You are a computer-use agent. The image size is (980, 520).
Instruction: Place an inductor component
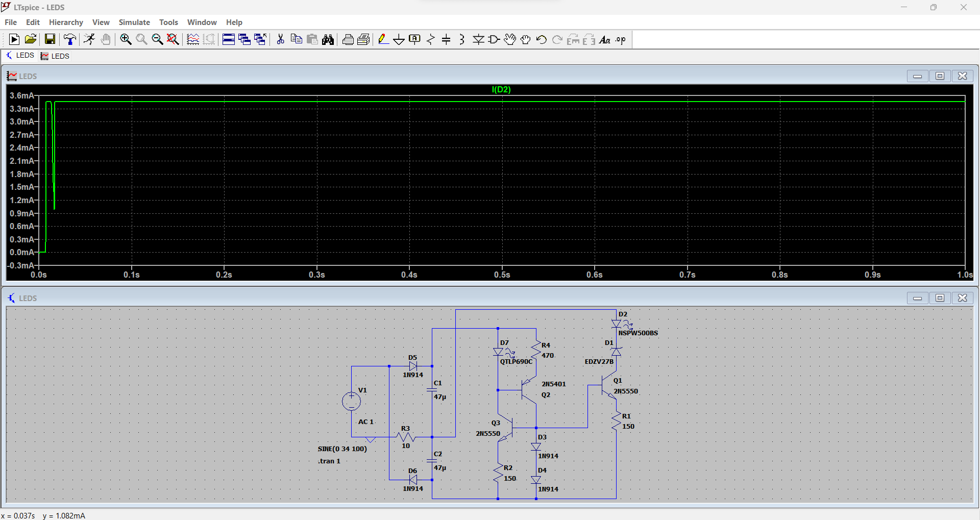462,39
